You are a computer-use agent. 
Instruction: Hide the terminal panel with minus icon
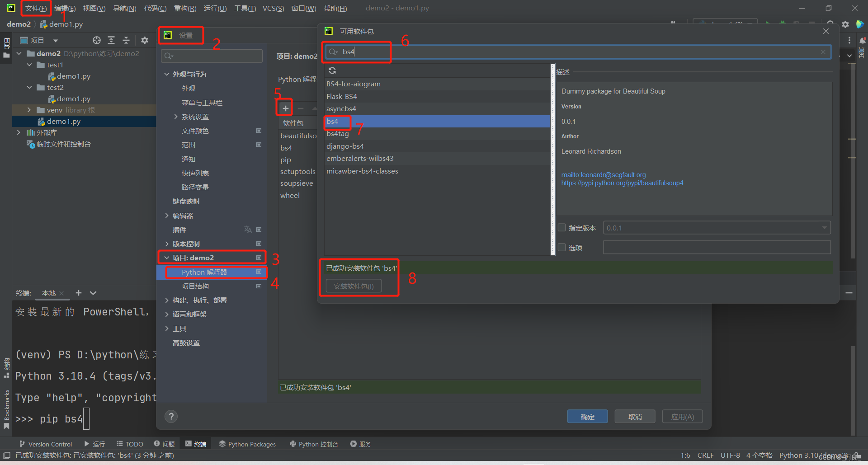click(849, 293)
